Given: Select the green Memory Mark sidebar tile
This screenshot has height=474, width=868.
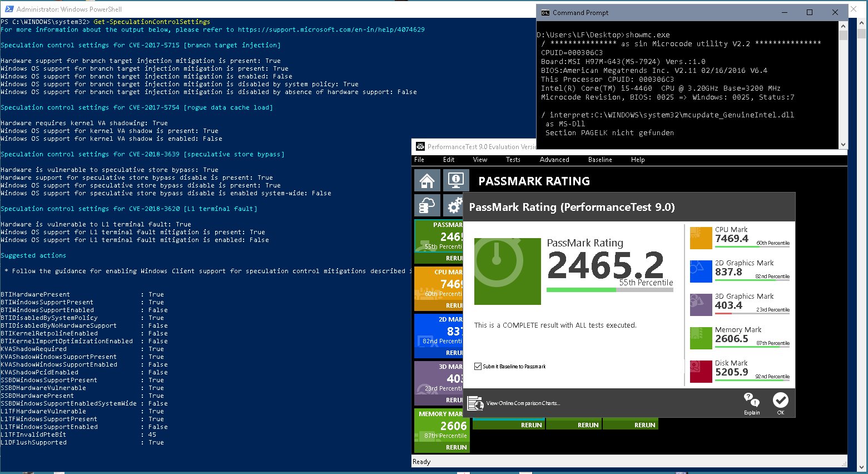Looking at the screenshot, I should tap(442, 425).
